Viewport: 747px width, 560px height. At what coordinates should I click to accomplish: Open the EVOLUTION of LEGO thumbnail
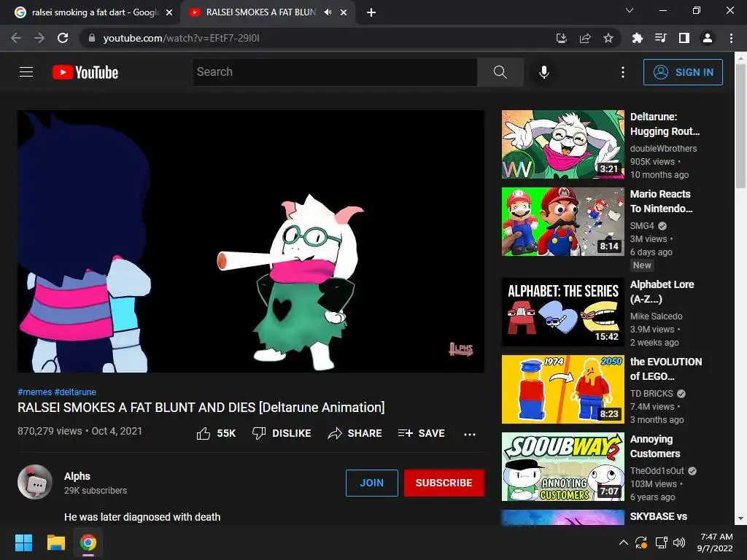coord(562,389)
